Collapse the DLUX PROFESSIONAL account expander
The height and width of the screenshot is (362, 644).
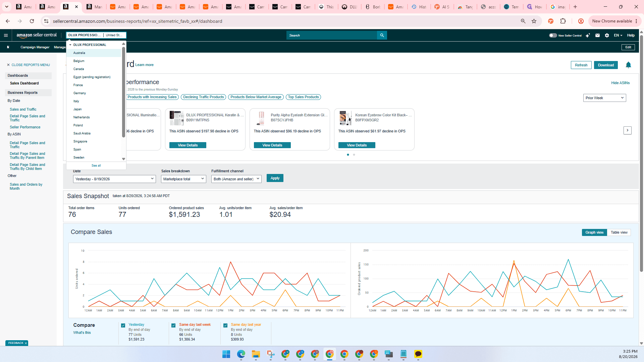(x=70, y=45)
